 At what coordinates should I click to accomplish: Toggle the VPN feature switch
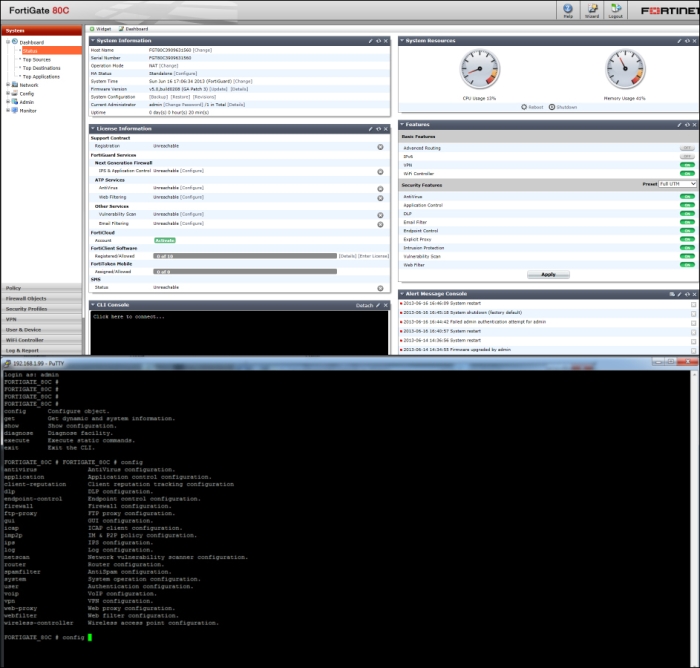687,165
